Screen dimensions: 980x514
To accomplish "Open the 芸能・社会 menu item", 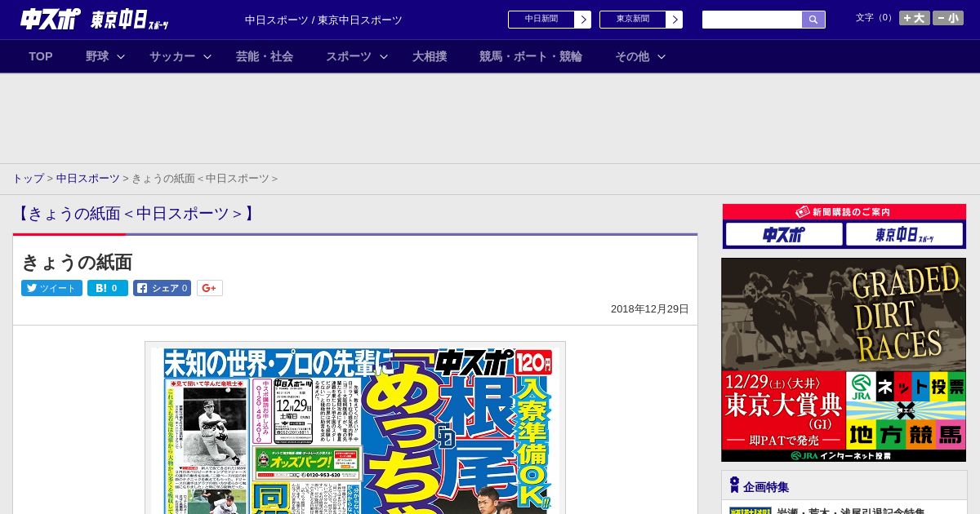I will point(265,56).
